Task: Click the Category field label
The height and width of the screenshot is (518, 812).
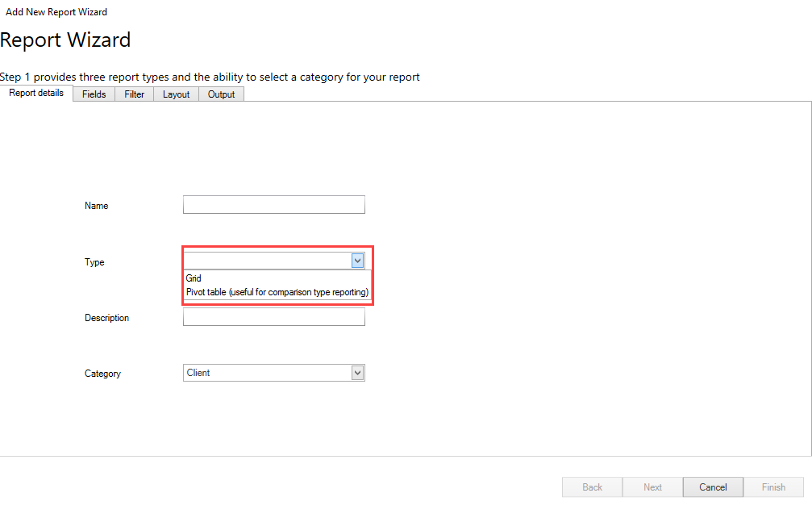Action: (x=102, y=374)
